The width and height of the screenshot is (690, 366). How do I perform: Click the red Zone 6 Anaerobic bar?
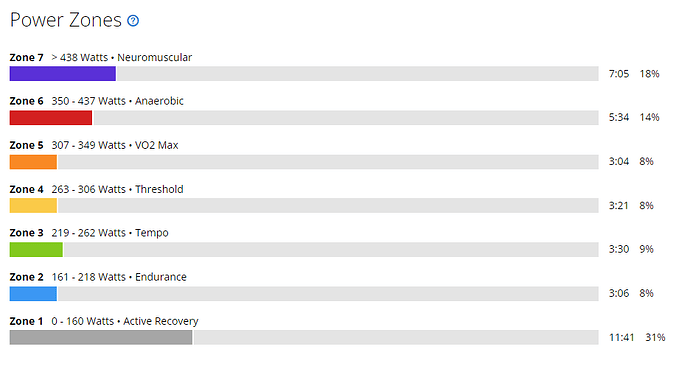[x=51, y=117]
